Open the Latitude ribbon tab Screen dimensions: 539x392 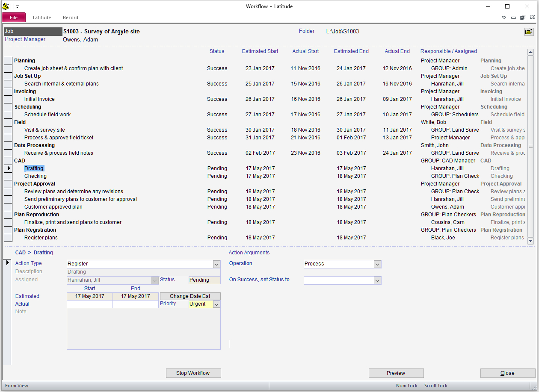click(x=42, y=18)
